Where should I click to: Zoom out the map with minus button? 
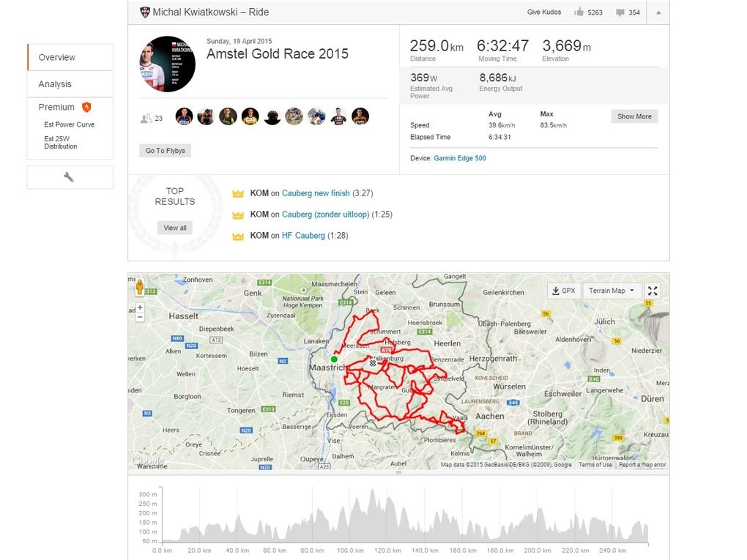point(140,317)
